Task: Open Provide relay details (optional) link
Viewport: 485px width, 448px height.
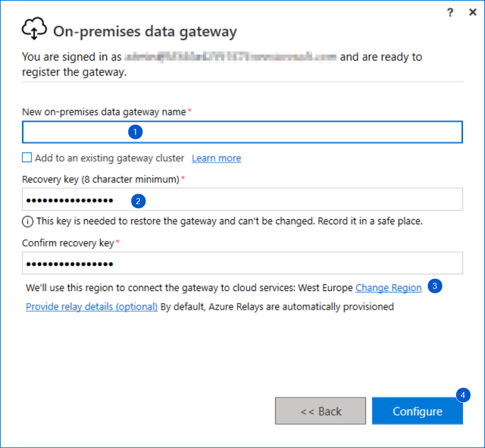Action: pos(91,307)
